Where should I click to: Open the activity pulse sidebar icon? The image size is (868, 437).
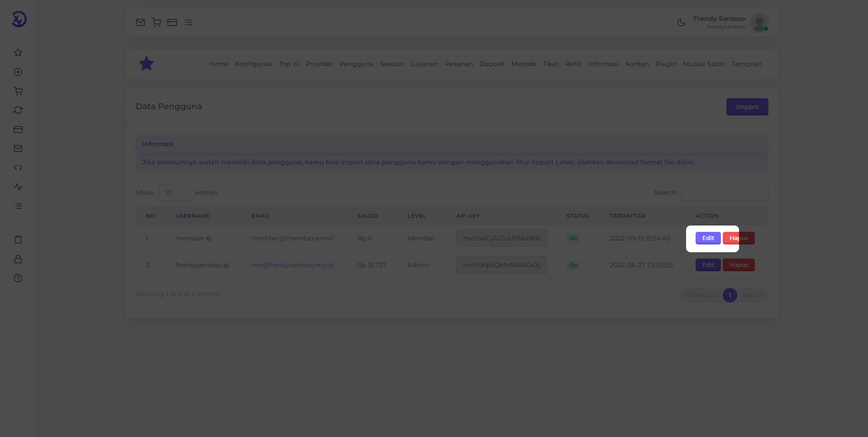click(x=18, y=187)
